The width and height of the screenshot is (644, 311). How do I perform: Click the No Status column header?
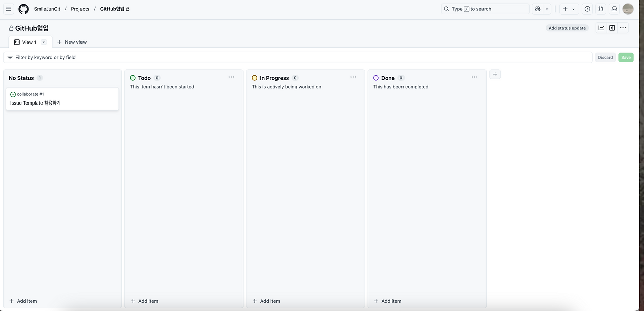(21, 78)
